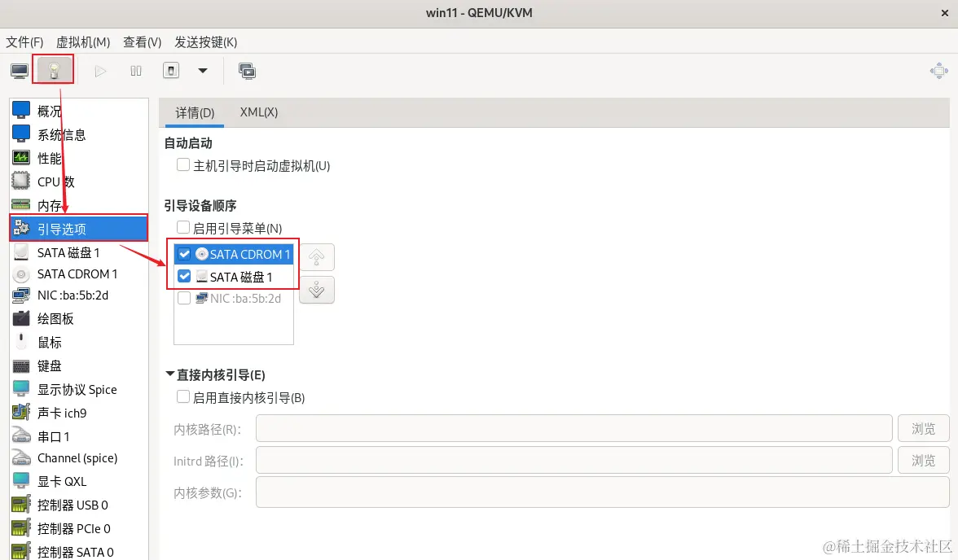Open the 虚拟机(M) menu
This screenshot has width=958, height=560.
click(x=83, y=42)
